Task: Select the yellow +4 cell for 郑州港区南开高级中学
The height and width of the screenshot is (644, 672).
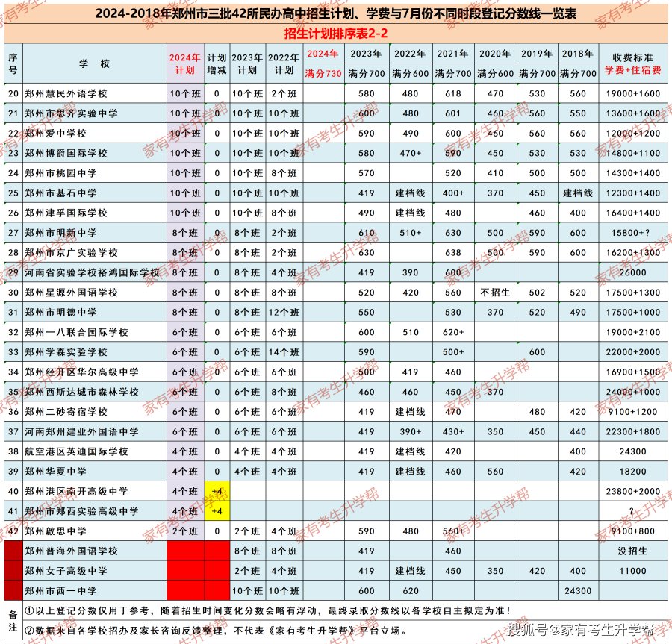Action: (217, 491)
